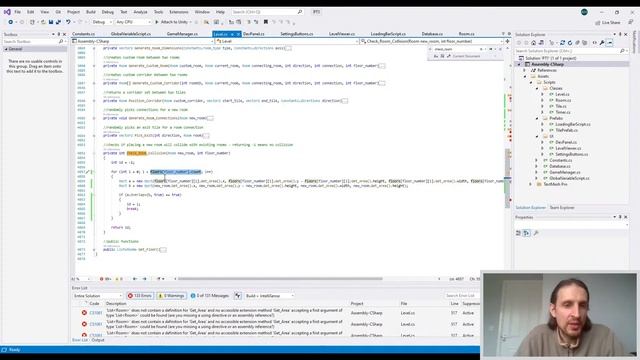Click the Home icon in Solution Explorer
Viewport: 640px width, 360px height.
point(533,42)
